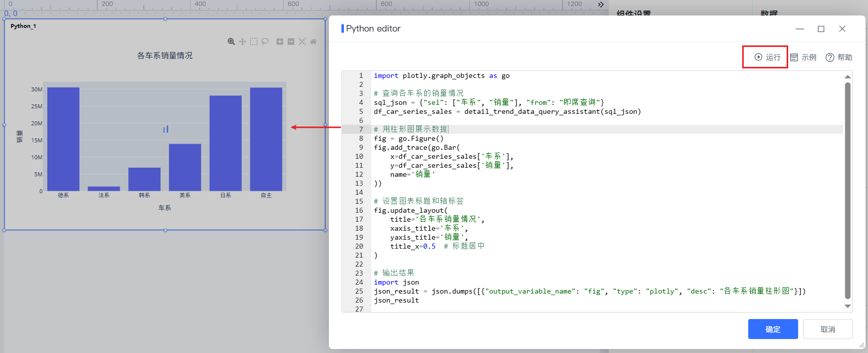
Task: Click the Python editor dialog title
Action: [x=373, y=28]
